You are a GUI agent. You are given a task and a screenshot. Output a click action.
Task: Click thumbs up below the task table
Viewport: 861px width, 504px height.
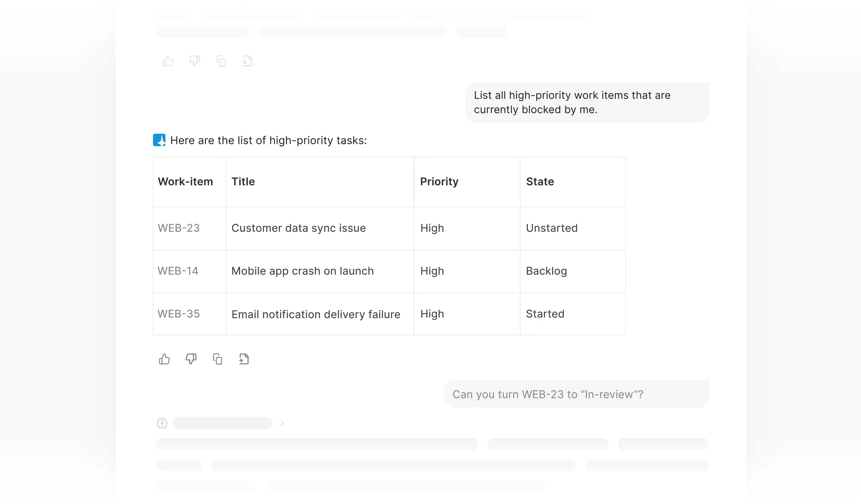click(x=164, y=359)
